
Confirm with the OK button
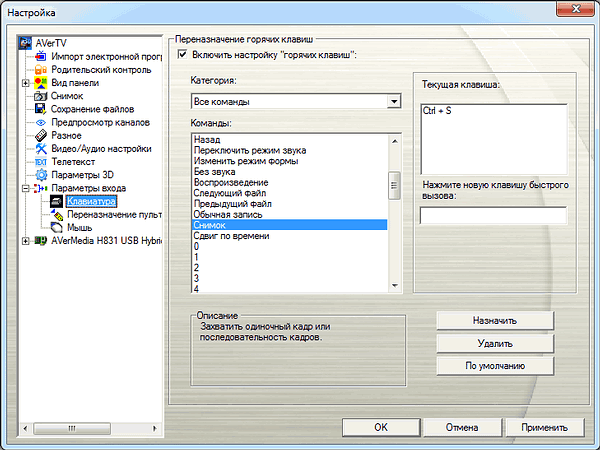pyautogui.click(x=381, y=427)
